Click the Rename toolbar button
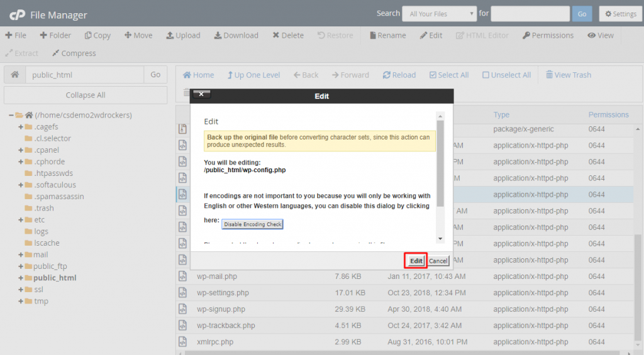 click(387, 35)
